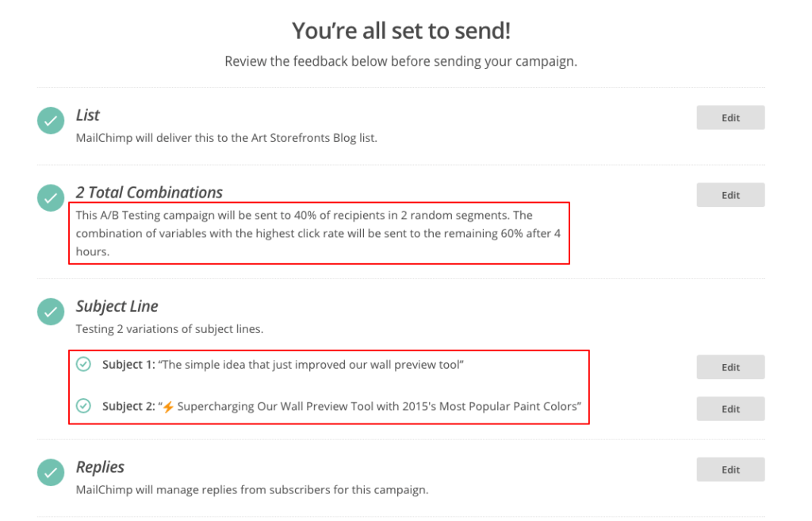Click the 2 Total Combinations heading
Viewport: 812px width, 521px height.
[x=149, y=193]
